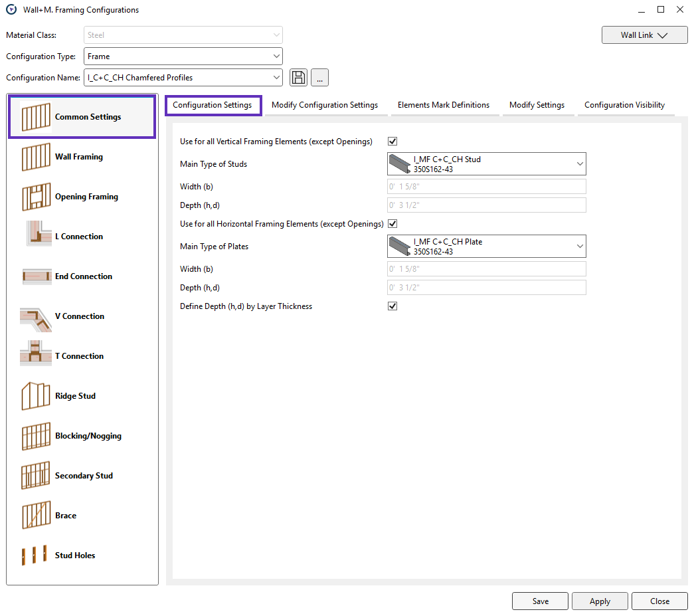Select the Brace icon in sidebar
Image resolution: width=694 pixels, height=616 pixels.
point(36,516)
